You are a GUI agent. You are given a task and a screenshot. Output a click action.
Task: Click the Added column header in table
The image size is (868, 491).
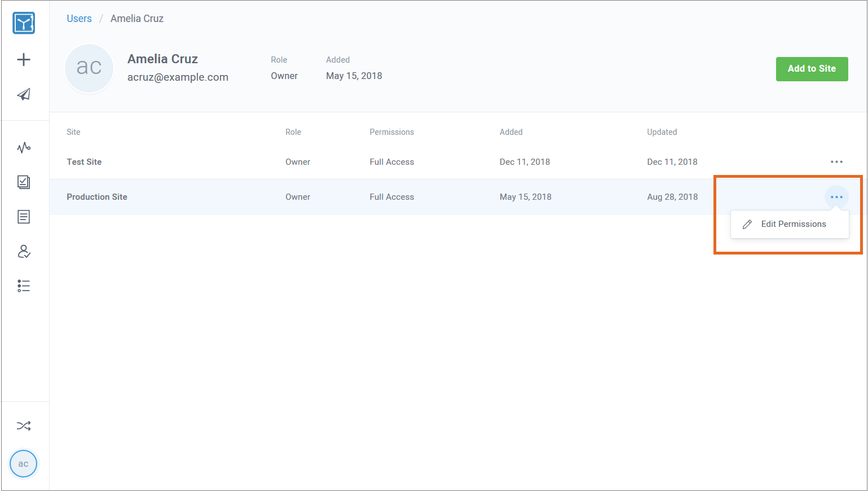coord(511,132)
